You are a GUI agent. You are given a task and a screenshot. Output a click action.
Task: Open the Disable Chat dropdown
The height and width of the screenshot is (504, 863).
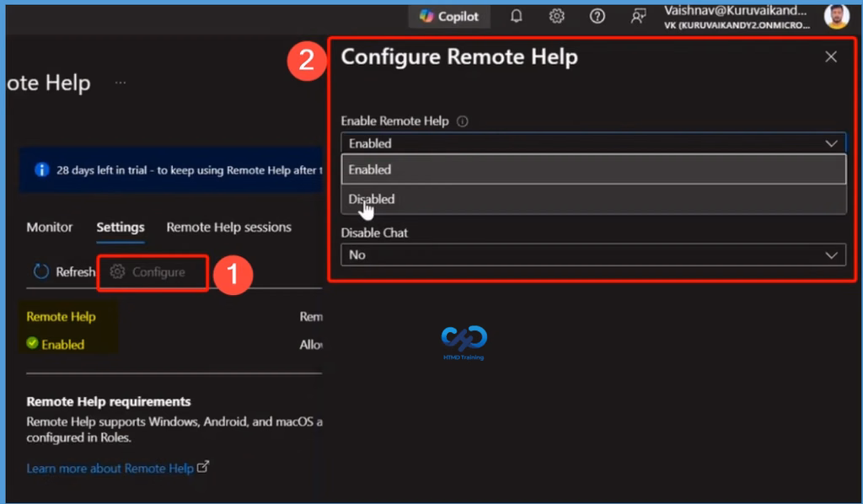coord(593,255)
